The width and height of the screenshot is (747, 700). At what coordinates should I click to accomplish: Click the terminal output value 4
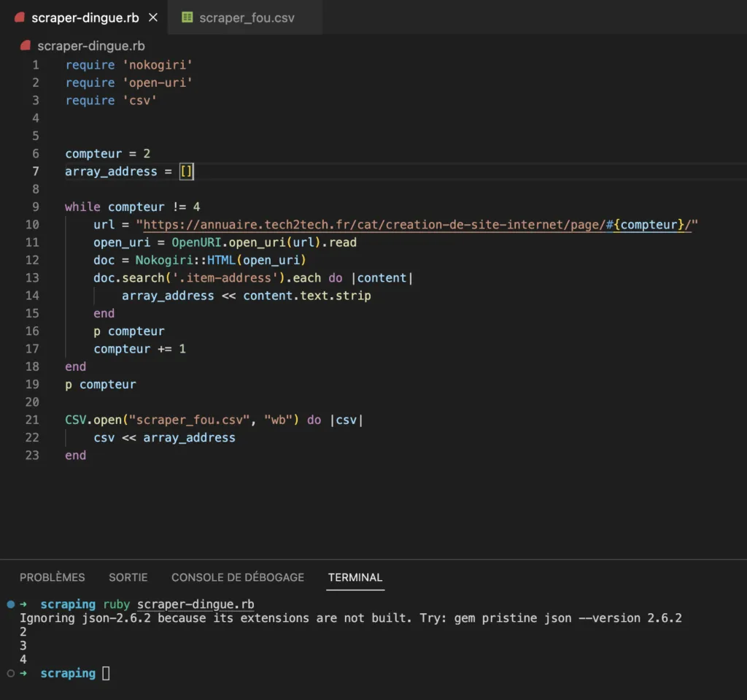coord(23,659)
